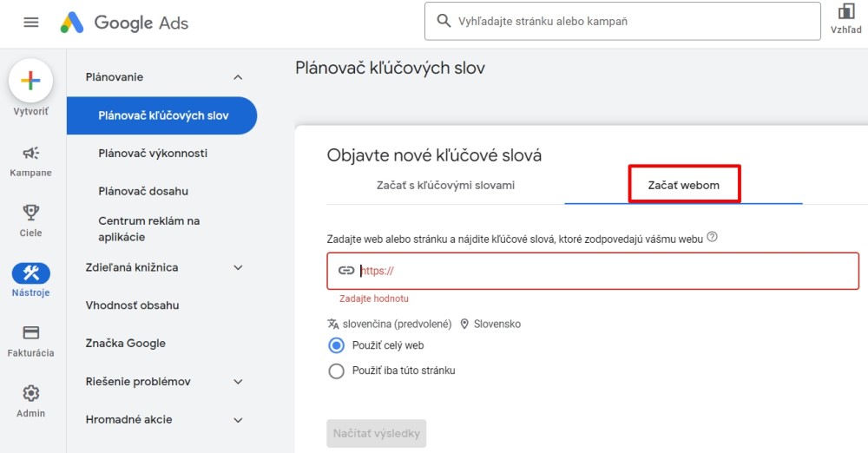Select the Nástroje tools icon
Screen dimensions: 868x453
coord(31,273)
